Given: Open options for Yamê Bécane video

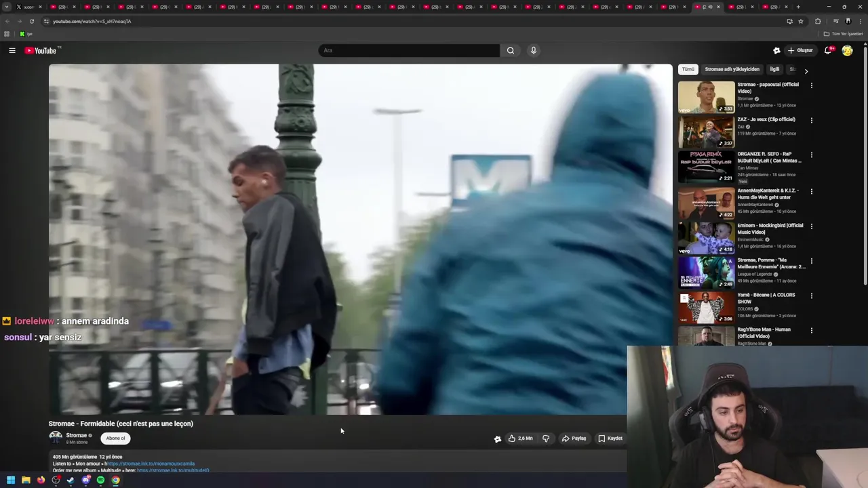Looking at the screenshot, I should 811,296.
